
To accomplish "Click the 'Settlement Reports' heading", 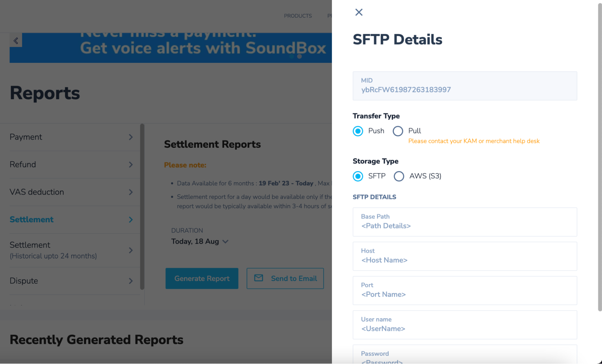I will [x=212, y=144].
